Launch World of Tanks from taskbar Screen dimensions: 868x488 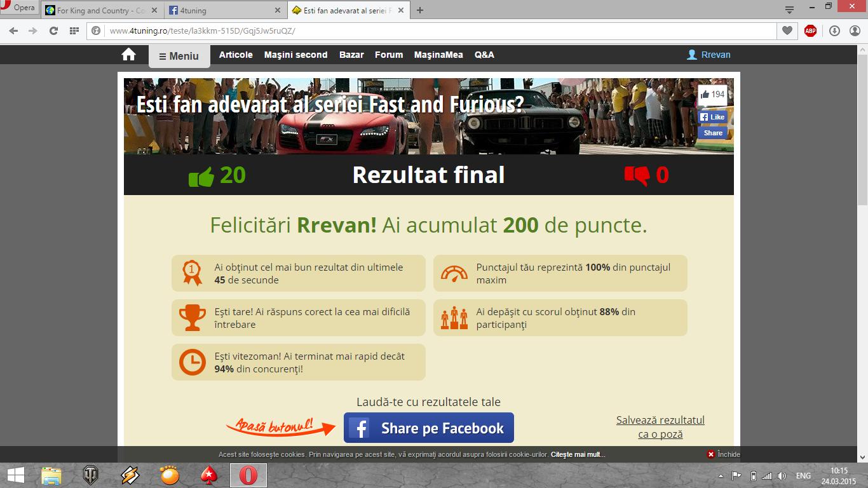[x=91, y=475]
